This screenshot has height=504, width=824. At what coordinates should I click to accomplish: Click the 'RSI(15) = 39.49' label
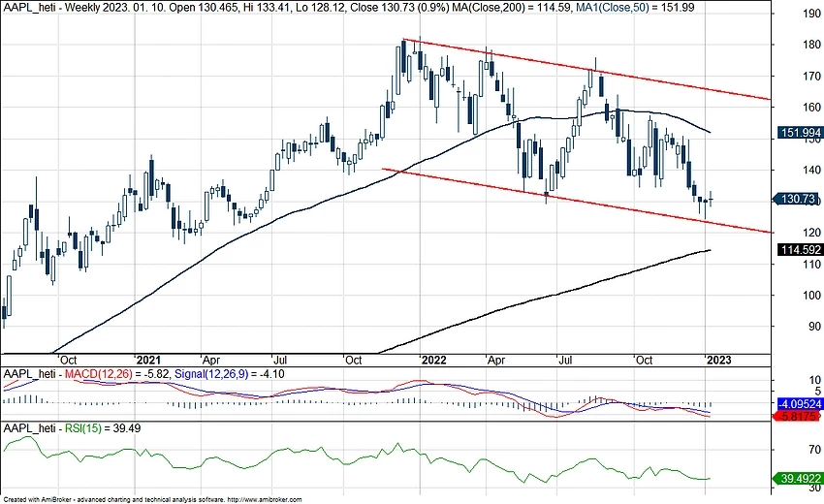103,428
